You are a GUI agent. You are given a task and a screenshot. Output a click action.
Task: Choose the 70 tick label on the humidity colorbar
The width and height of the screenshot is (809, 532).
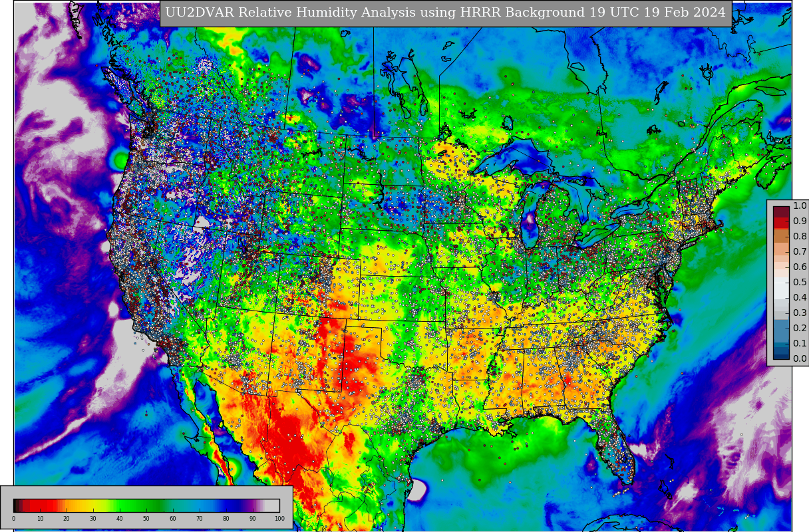coord(200,519)
